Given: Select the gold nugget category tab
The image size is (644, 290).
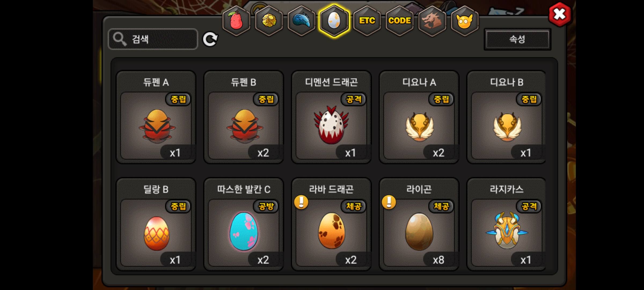Looking at the screenshot, I should point(269,21).
